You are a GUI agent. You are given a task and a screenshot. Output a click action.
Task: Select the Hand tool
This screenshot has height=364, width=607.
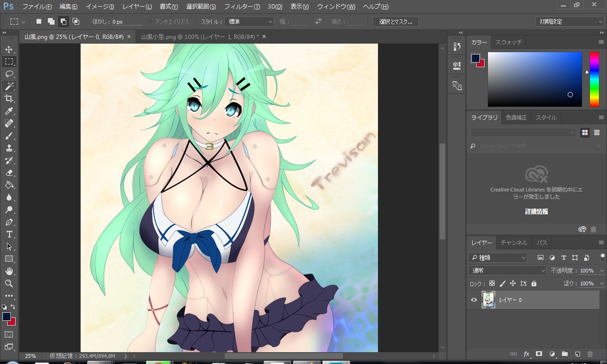pyautogui.click(x=9, y=271)
